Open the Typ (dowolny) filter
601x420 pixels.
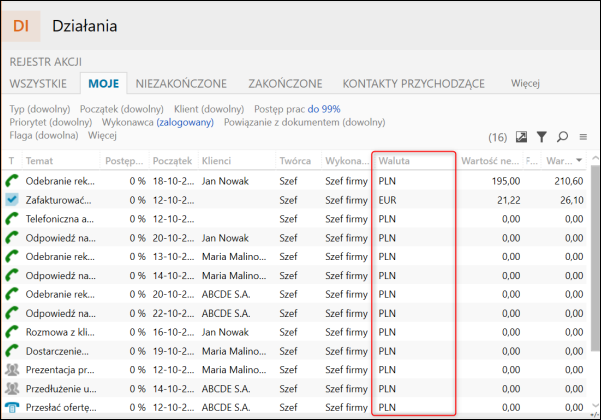[40, 109]
